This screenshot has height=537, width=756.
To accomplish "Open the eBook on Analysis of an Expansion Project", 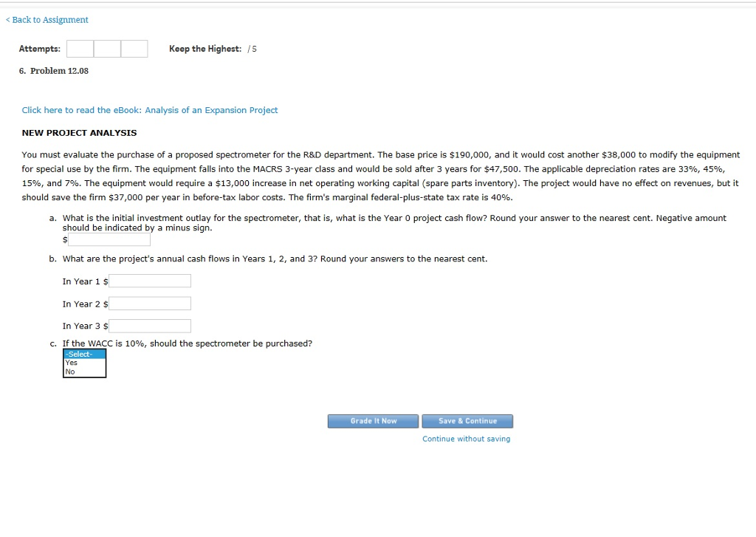I will (x=149, y=109).
